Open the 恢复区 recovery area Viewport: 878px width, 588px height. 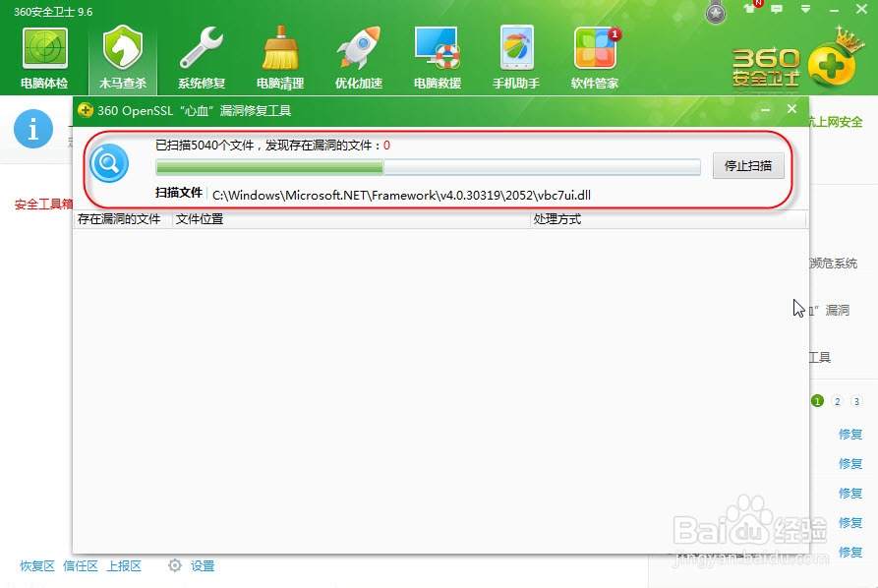(x=36, y=565)
